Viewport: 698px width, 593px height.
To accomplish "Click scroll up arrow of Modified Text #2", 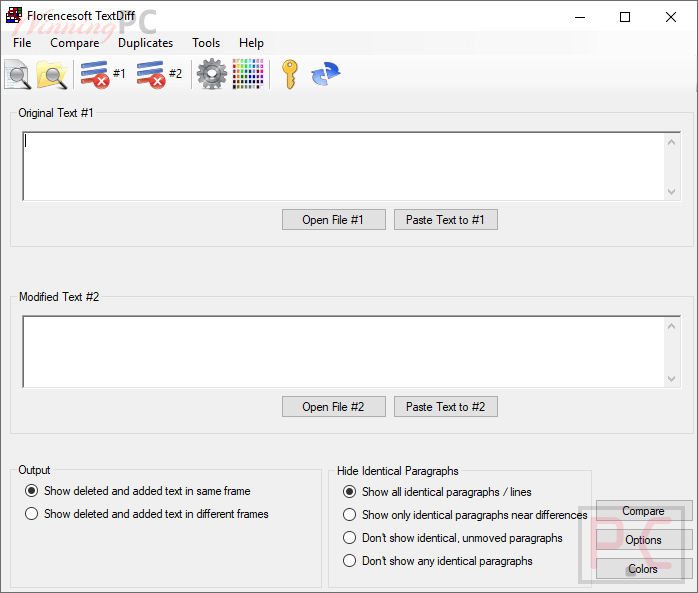I will (672, 326).
